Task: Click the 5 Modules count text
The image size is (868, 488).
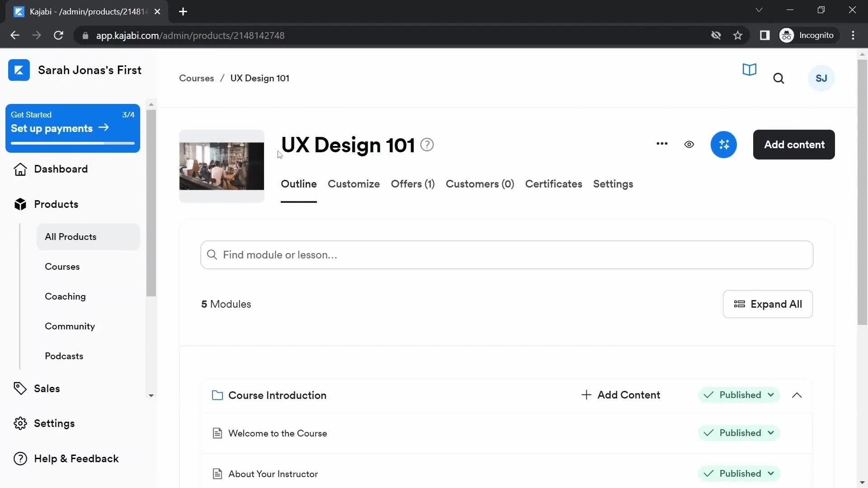Action: click(x=226, y=304)
